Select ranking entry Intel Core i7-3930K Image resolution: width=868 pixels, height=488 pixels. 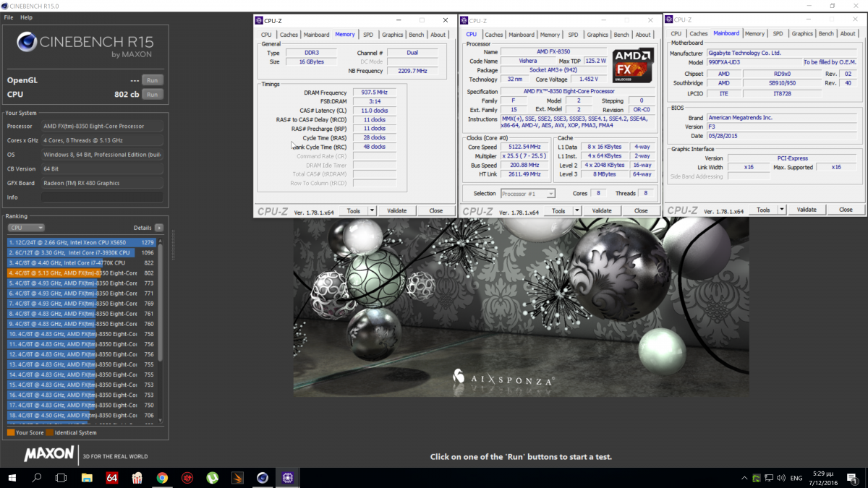(81, 252)
